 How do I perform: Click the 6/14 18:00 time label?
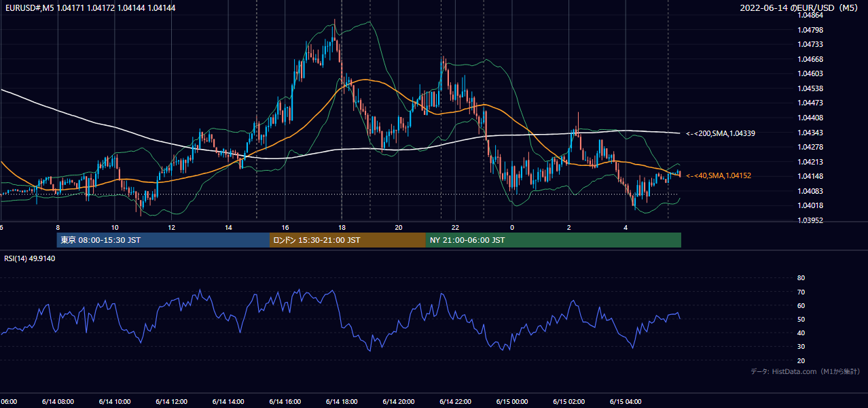pyautogui.click(x=342, y=401)
